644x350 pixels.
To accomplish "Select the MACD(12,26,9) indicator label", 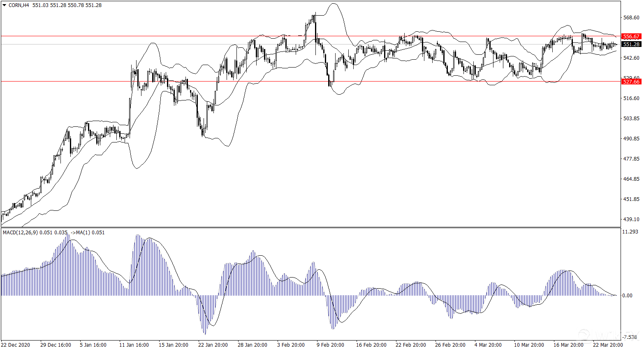I will [x=20, y=233].
